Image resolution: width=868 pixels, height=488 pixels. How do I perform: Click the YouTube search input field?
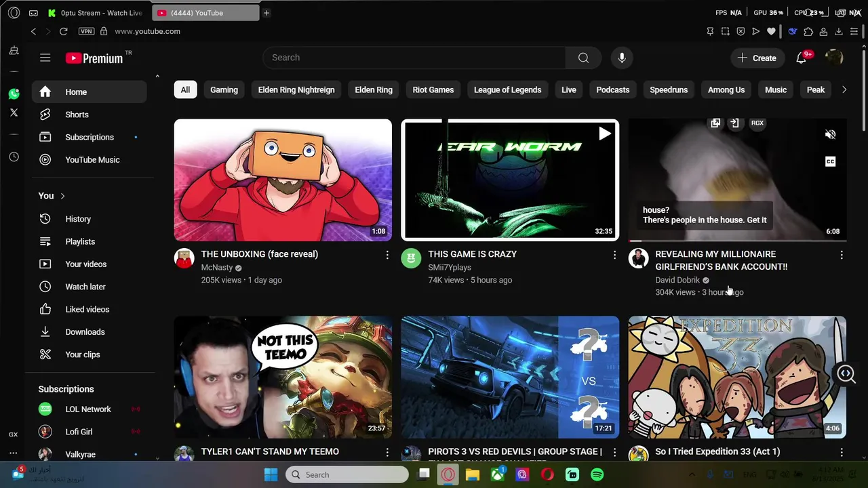414,58
